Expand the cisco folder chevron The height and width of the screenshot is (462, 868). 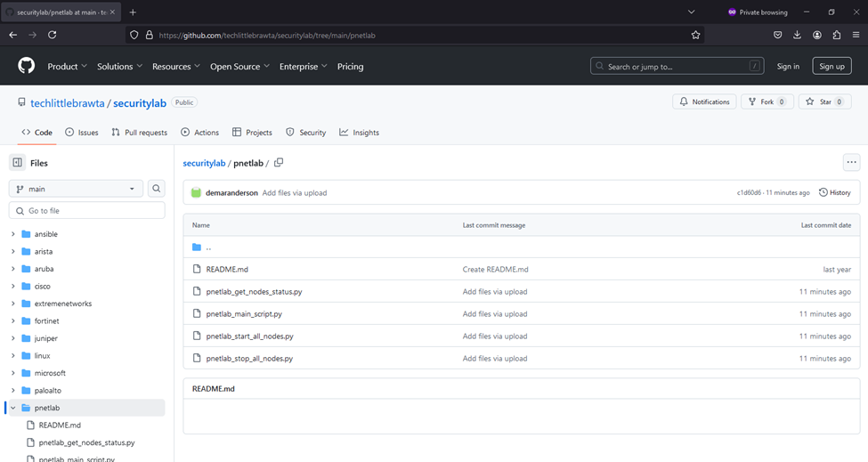[13, 286]
